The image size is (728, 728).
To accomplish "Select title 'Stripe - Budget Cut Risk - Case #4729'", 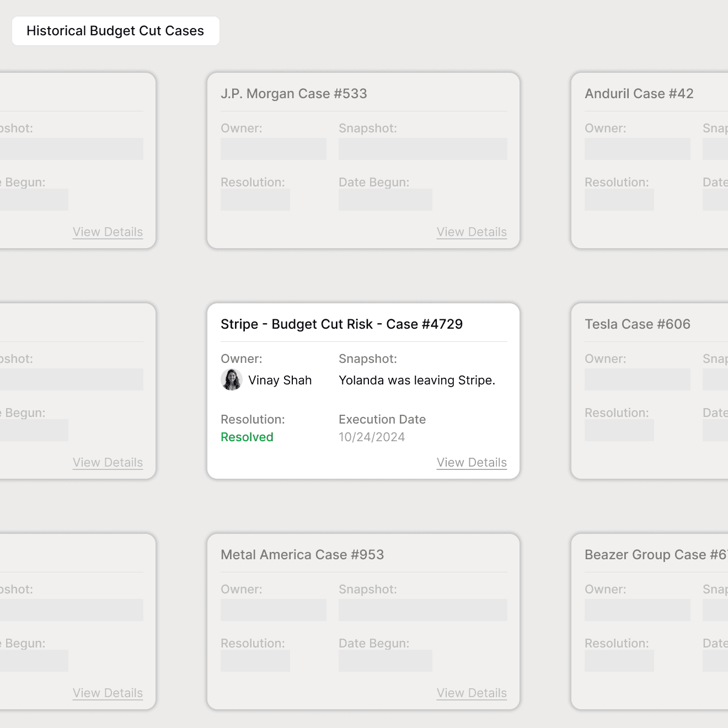I will 341,324.
